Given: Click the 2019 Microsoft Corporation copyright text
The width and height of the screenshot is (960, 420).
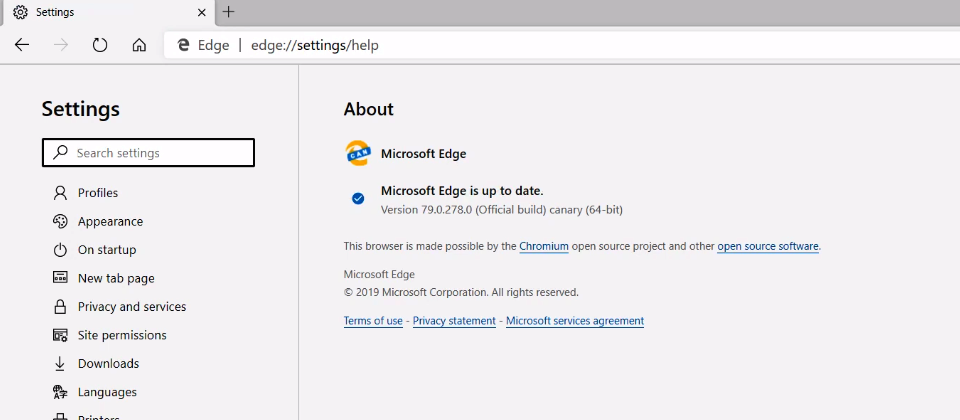Looking at the screenshot, I should (x=461, y=293).
